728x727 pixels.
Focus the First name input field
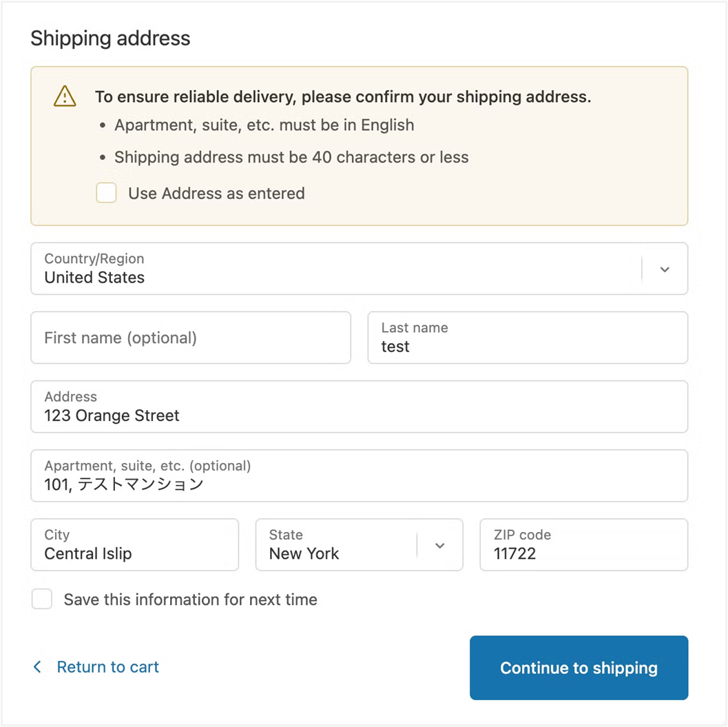(191, 338)
